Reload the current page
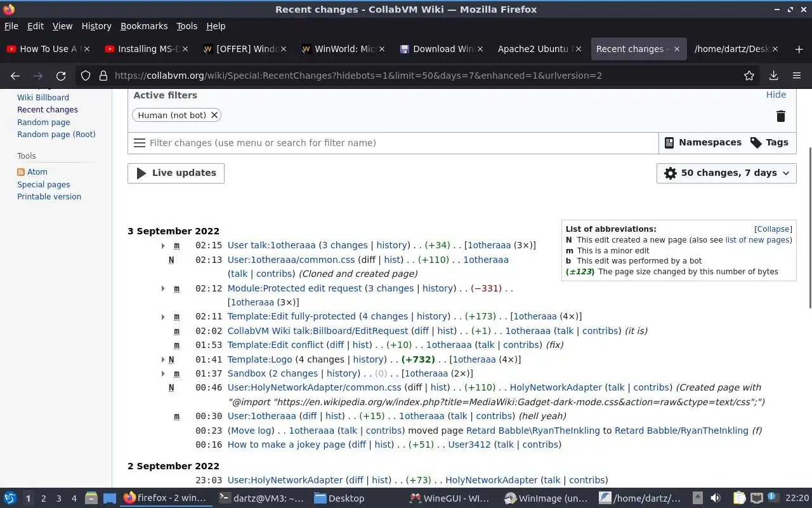Screen dimensions: 812x508 [61, 76]
